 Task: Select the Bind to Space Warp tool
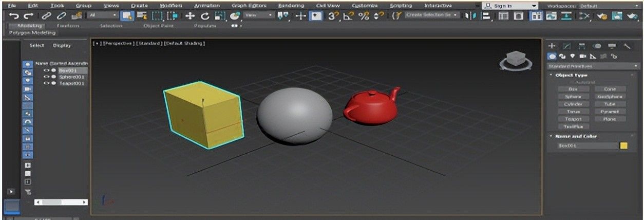click(76, 16)
